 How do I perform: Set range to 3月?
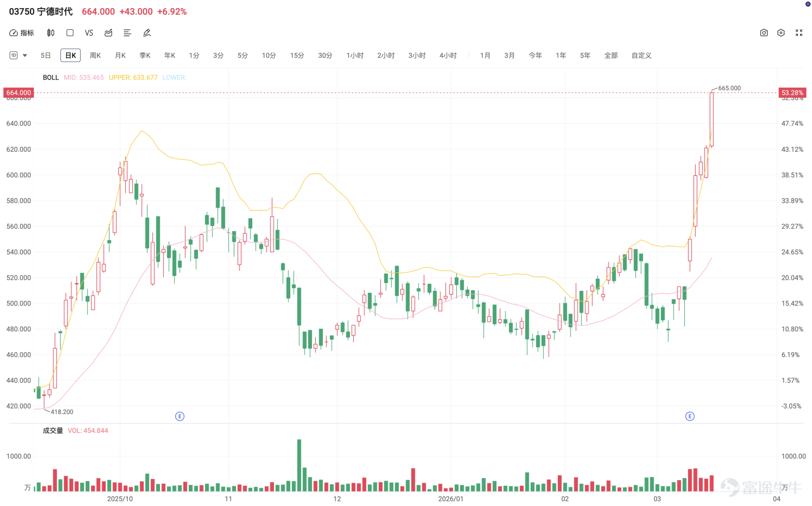click(510, 55)
